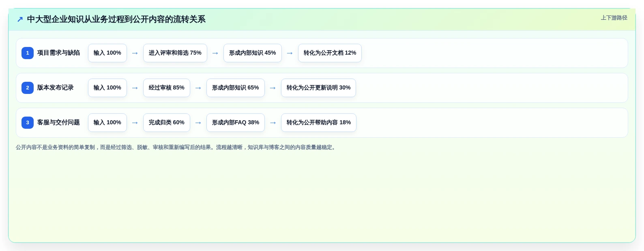Select the number 1 badge for 项目需求与缺陷
Screen dimensions: 644x251
(x=28, y=53)
